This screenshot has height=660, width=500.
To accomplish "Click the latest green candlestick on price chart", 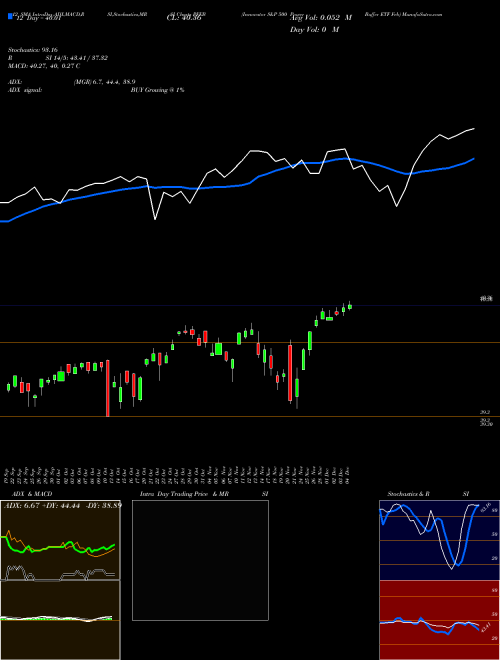I will [x=350, y=306].
